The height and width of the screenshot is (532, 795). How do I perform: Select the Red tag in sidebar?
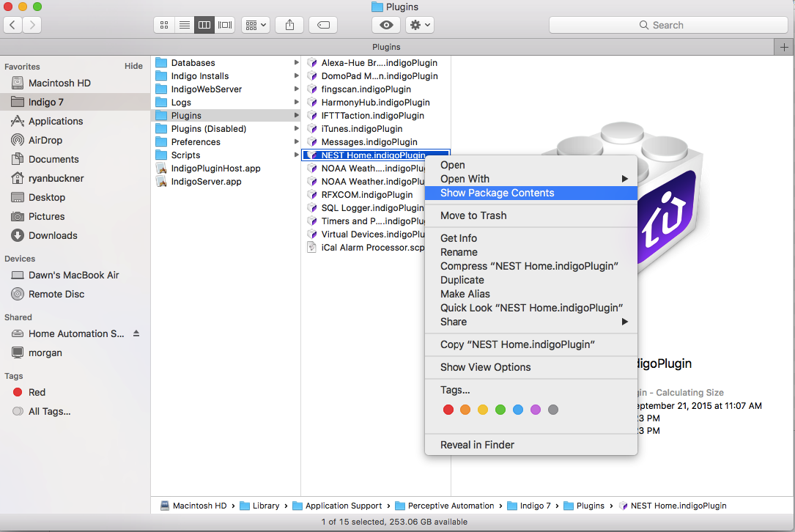75,392
